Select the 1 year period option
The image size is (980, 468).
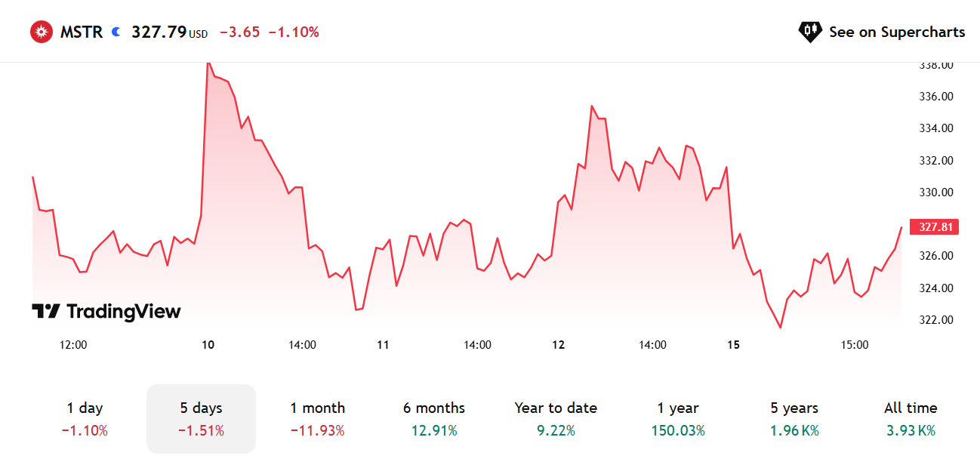[x=677, y=419]
